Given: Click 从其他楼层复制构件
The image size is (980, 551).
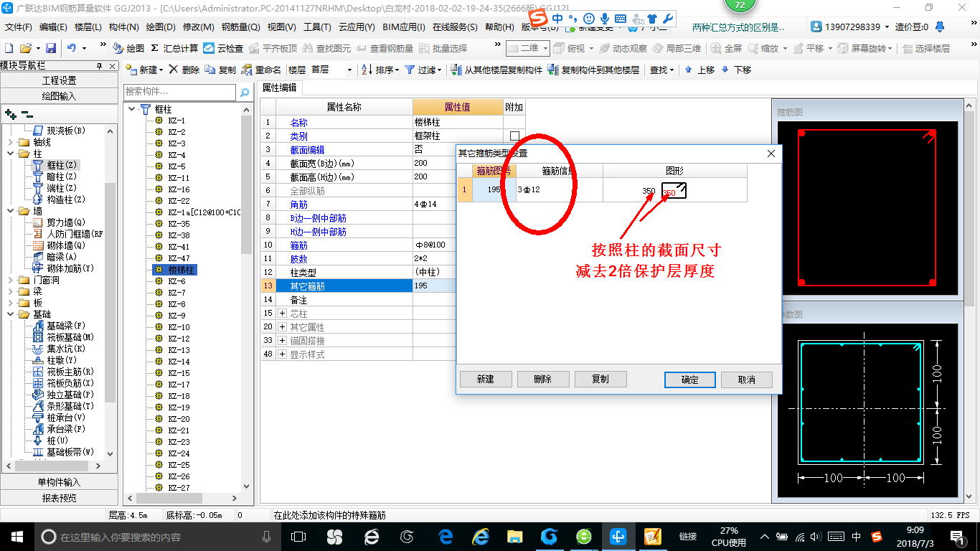Looking at the screenshot, I should tap(497, 70).
